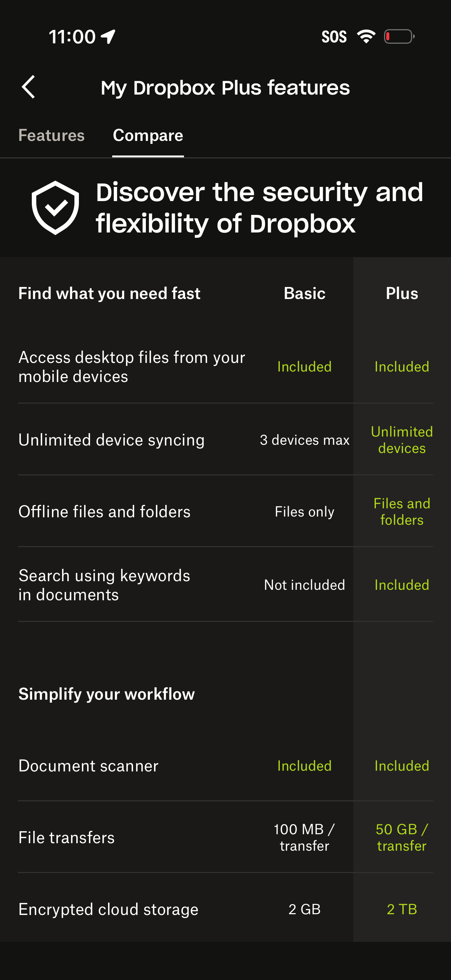This screenshot has height=980, width=451.
Task: Tap the 'Document scanner' row label
Action: pyautogui.click(x=88, y=766)
